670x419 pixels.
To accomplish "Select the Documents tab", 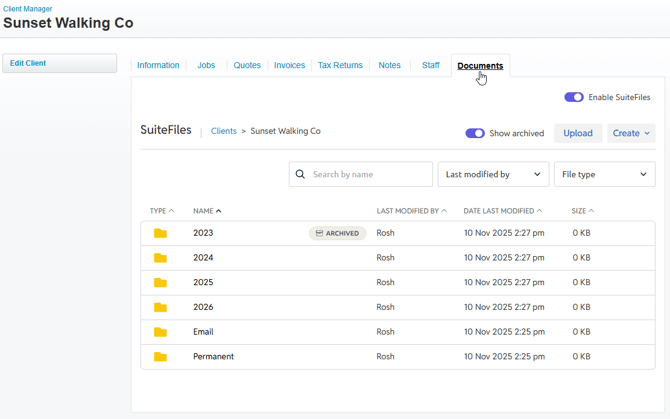I will (x=480, y=66).
